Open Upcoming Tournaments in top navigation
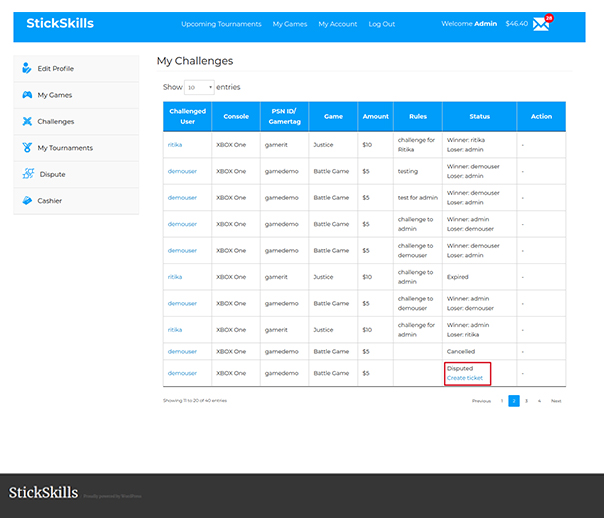604x518 pixels. click(x=221, y=24)
